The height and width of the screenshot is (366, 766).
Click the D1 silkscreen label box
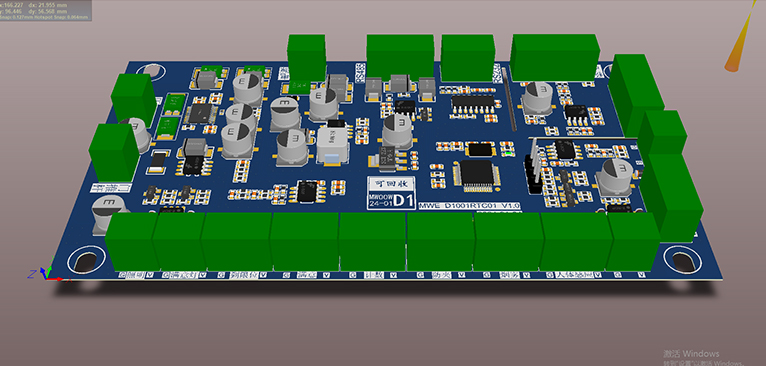click(x=391, y=200)
